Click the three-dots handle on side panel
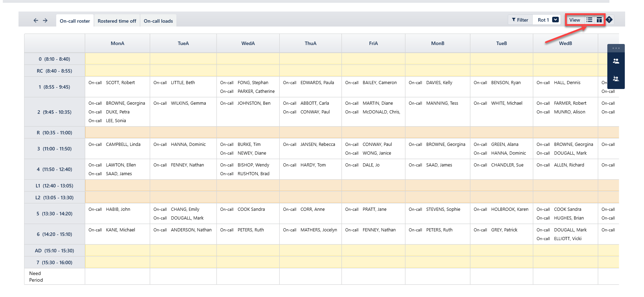The width and height of the screenshot is (644, 297). [616, 48]
